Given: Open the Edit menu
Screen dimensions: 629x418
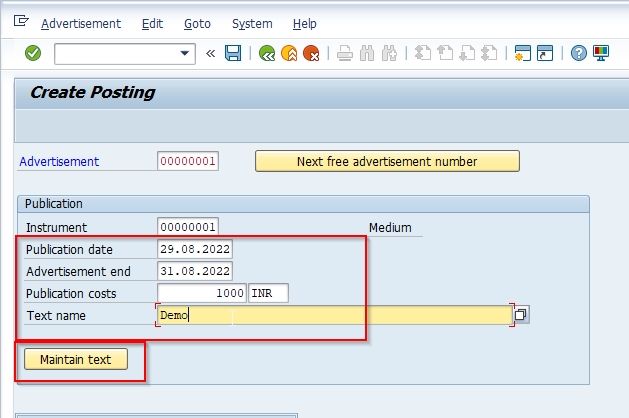Looking at the screenshot, I should pyautogui.click(x=152, y=24).
